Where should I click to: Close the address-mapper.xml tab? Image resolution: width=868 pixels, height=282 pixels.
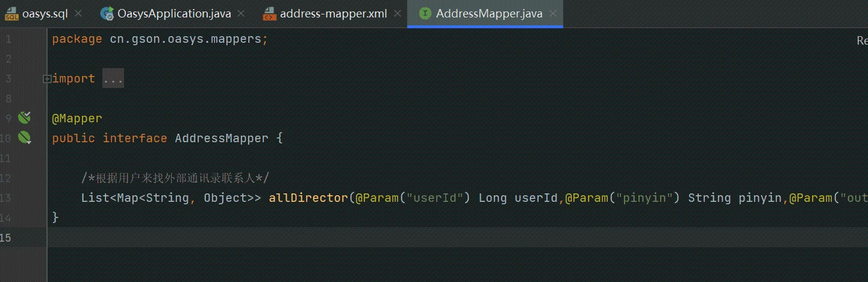pos(398,14)
